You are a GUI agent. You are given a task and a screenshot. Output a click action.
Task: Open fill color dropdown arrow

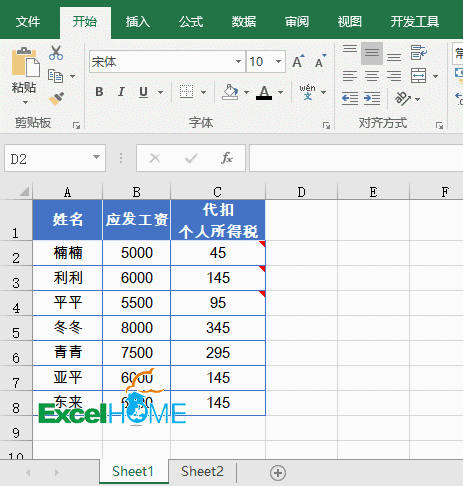click(x=246, y=92)
